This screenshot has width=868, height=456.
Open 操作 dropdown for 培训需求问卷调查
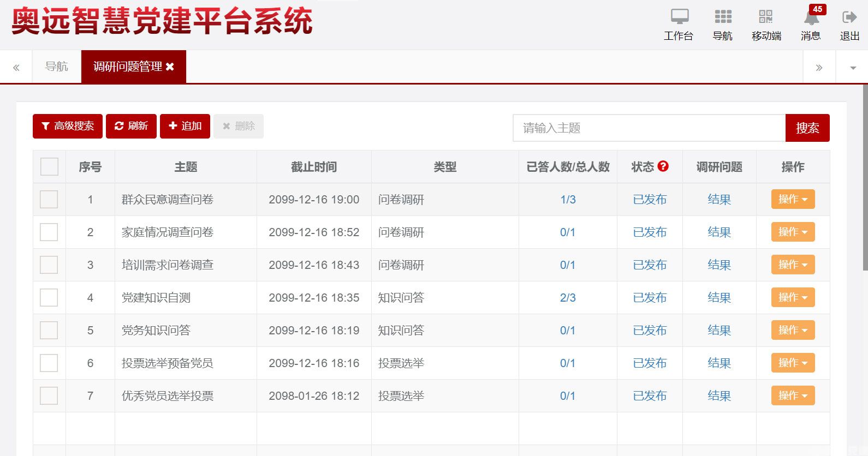(793, 265)
